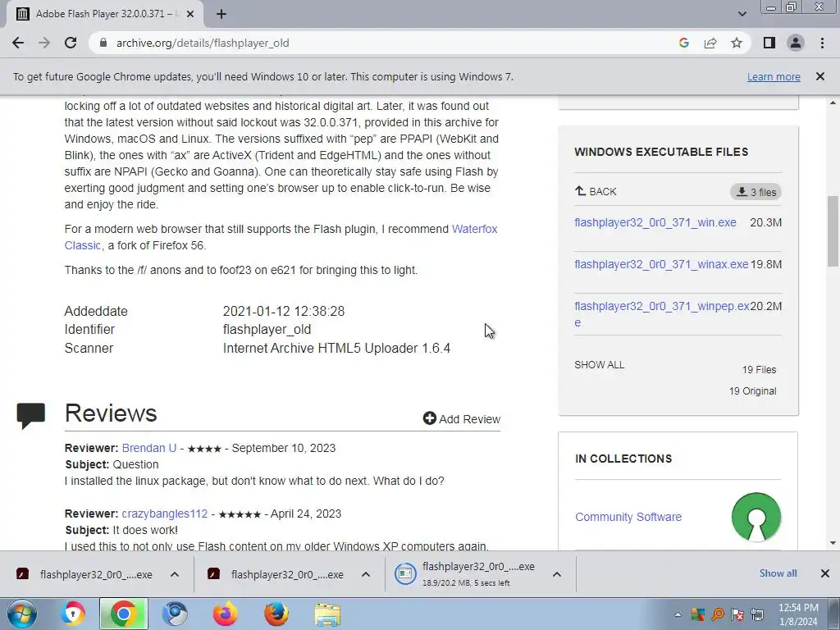Bookmark this page with the star icon
Screen dimensions: 840x630
point(737,43)
